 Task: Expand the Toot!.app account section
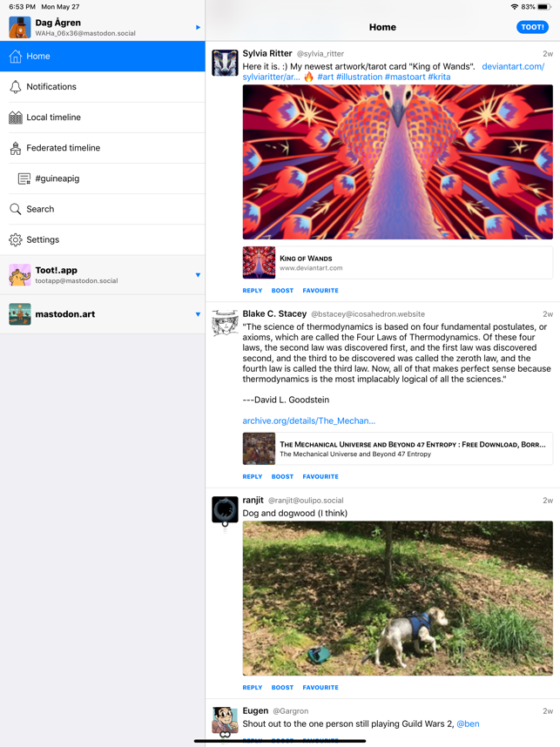(198, 275)
